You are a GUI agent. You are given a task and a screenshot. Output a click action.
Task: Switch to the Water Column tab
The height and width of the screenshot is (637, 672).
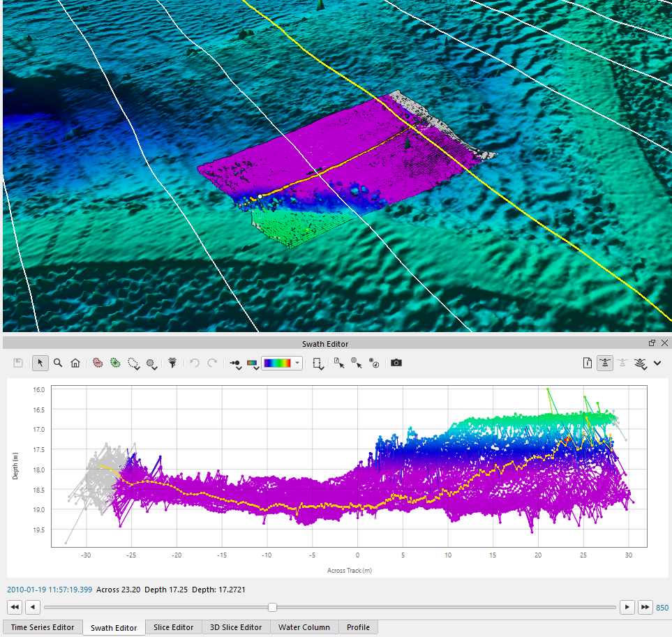point(306,627)
